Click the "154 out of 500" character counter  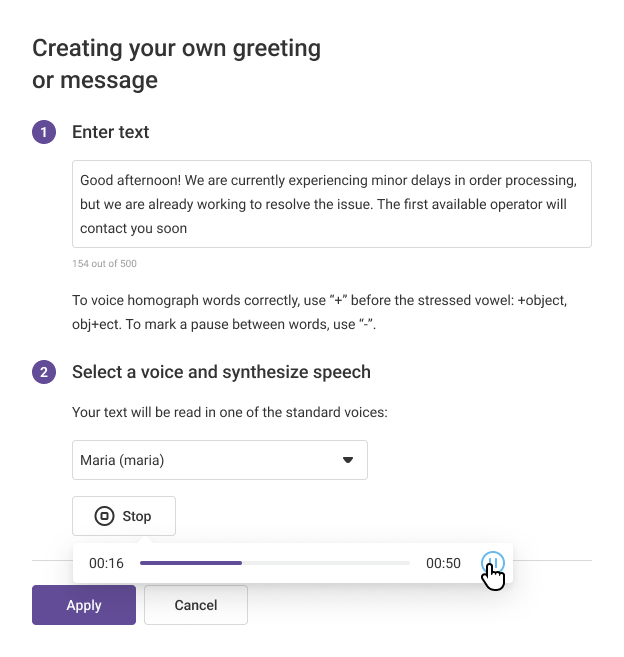tap(105, 264)
